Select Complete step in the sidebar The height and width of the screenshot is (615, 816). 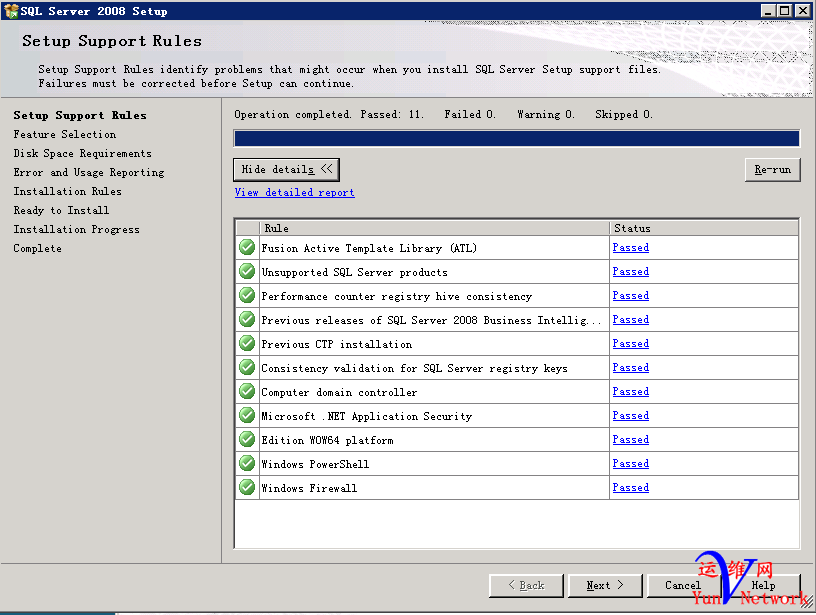(x=37, y=249)
